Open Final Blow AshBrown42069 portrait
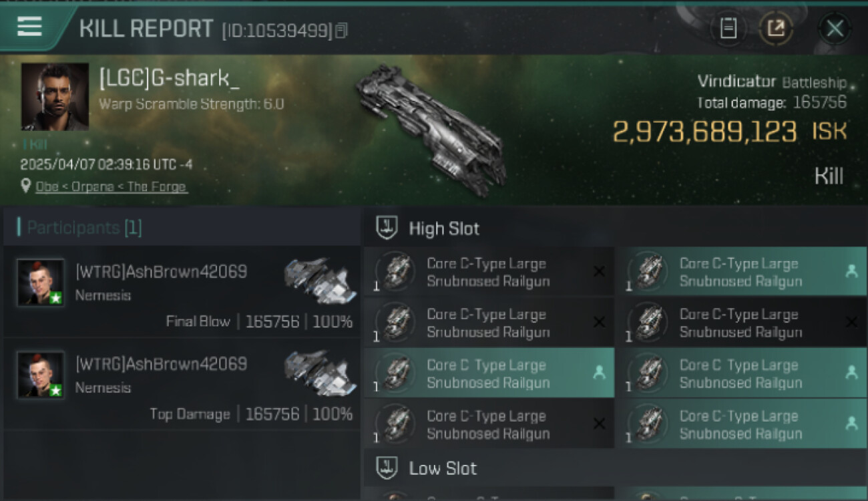The height and width of the screenshot is (501, 868). pyautogui.click(x=41, y=283)
